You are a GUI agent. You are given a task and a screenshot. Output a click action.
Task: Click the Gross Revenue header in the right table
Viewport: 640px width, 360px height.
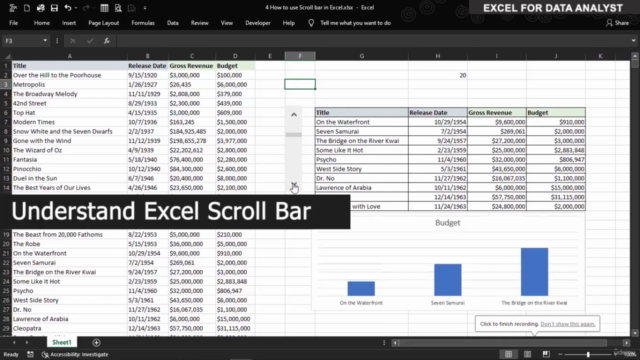point(497,113)
